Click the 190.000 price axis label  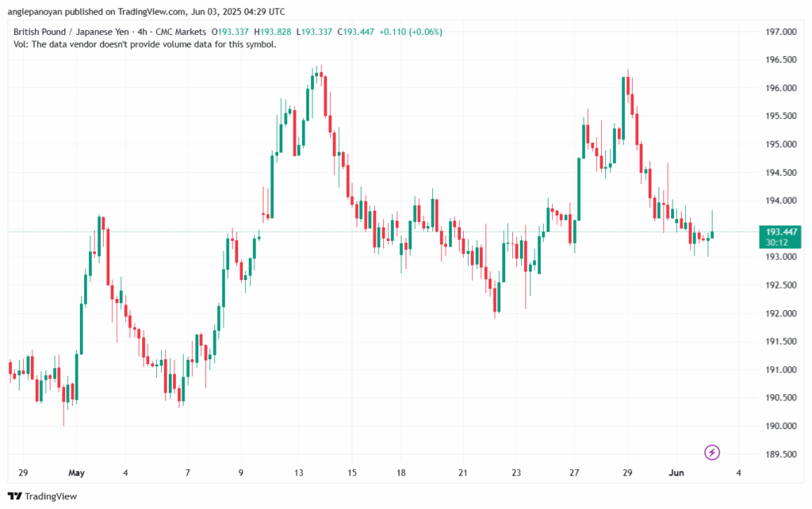pos(781,427)
